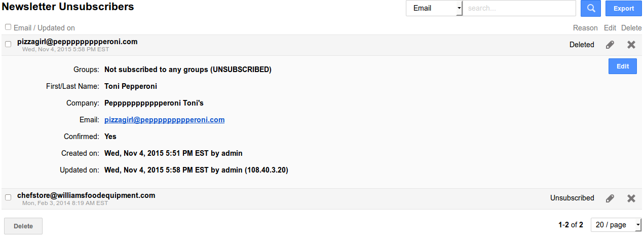Click the Deleted reason label for pizzagirl

point(582,45)
